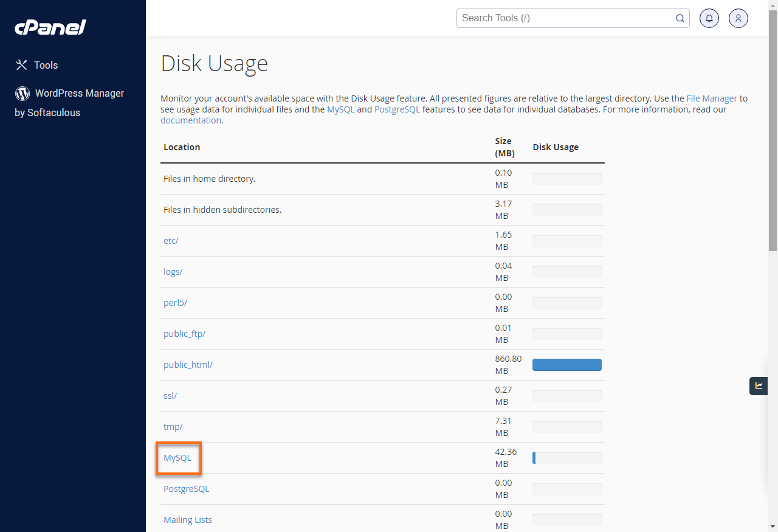Open WordPress Manager via its WordPress logo
Screen dimensions: 778x532
point(22,94)
